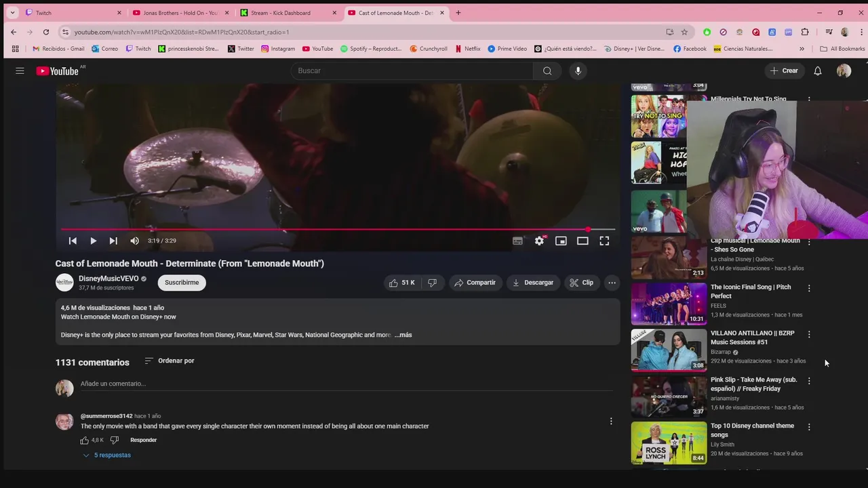Switch to the Twitch browser tab
Screen dimensions: 868x488
pos(73,13)
